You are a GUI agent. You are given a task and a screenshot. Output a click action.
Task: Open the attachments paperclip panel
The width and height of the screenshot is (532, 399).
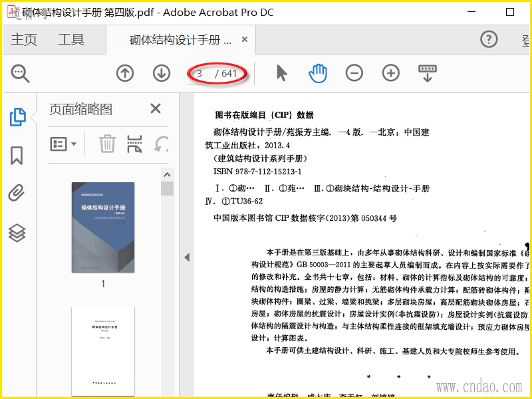tap(17, 194)
